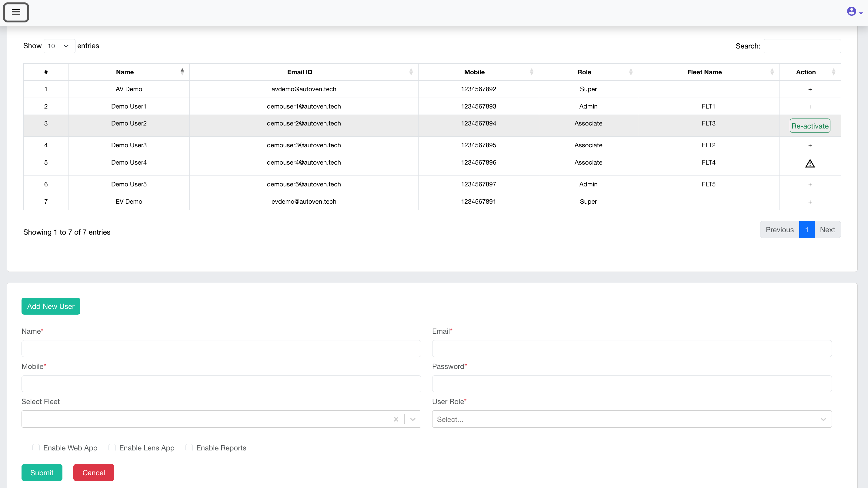Click the plus action icon for Demo User5

[x=810, y=184]
